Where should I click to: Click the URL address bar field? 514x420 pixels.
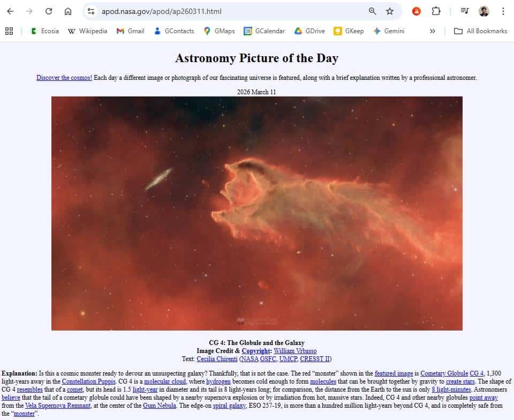230,11
